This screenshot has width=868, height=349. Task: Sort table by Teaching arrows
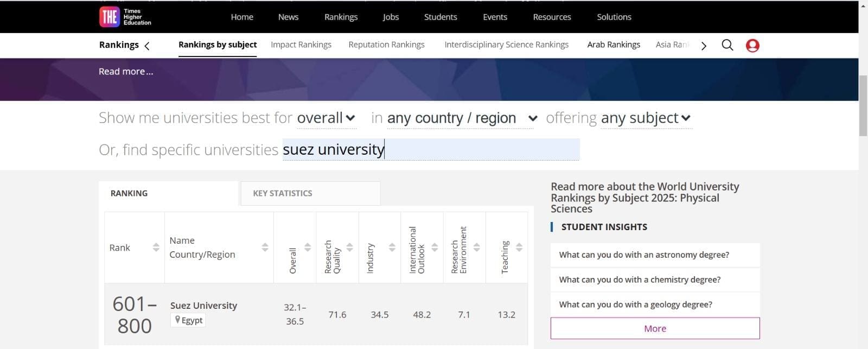[x=519, y=248]
